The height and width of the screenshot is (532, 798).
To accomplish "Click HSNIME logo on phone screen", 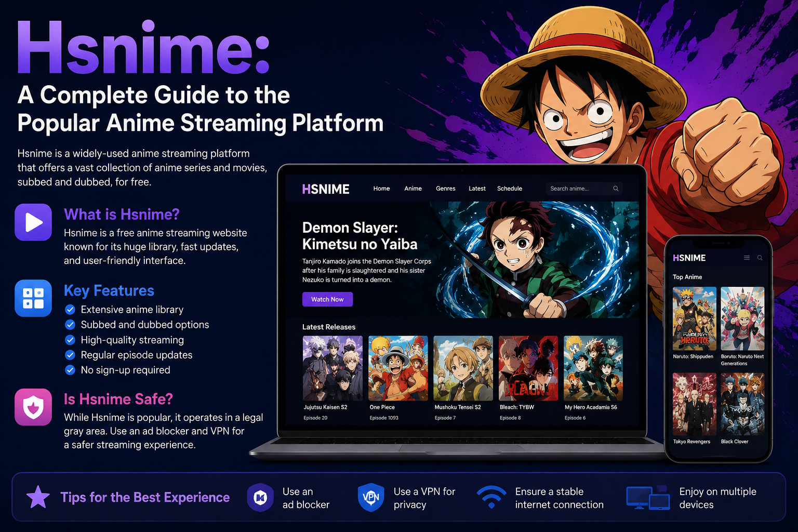I will tap(689, 258).
